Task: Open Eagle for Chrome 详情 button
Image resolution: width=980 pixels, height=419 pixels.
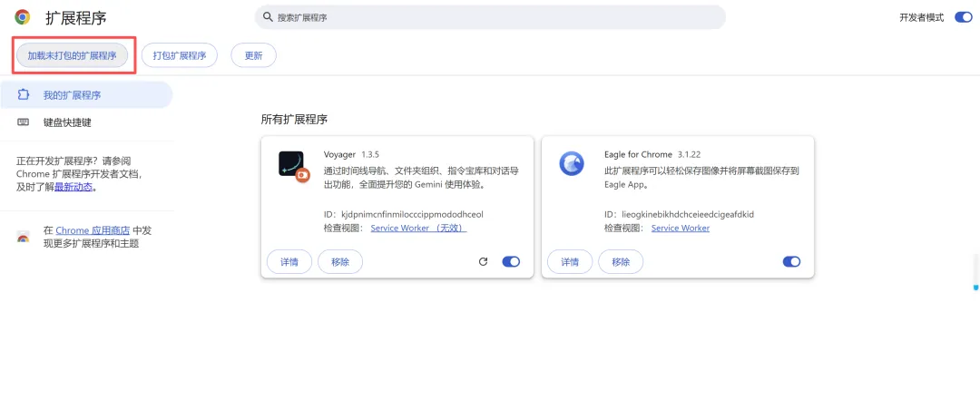Action: [570, 261]
